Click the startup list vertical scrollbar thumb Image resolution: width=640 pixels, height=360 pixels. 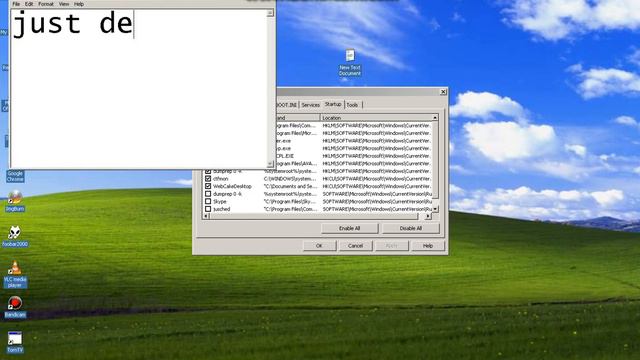pos(435,159)
